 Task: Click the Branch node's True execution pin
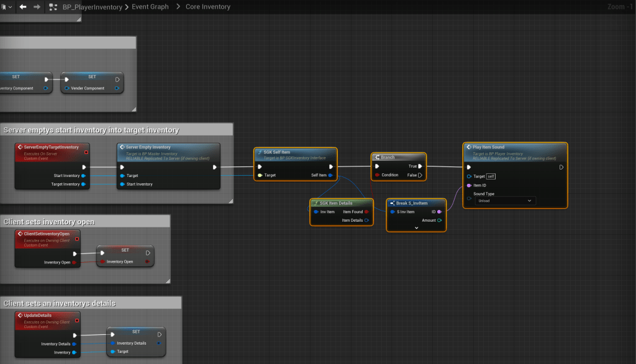point(420,166)
